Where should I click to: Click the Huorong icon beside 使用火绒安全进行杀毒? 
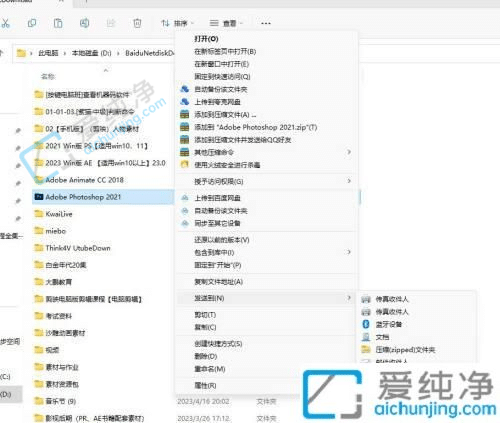tap(184, 164)
